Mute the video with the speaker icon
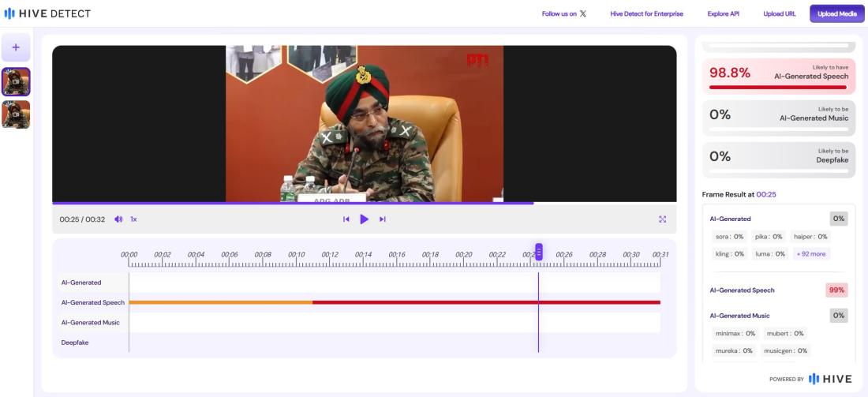Screen dimensions: 868x397 pos(118,219)
